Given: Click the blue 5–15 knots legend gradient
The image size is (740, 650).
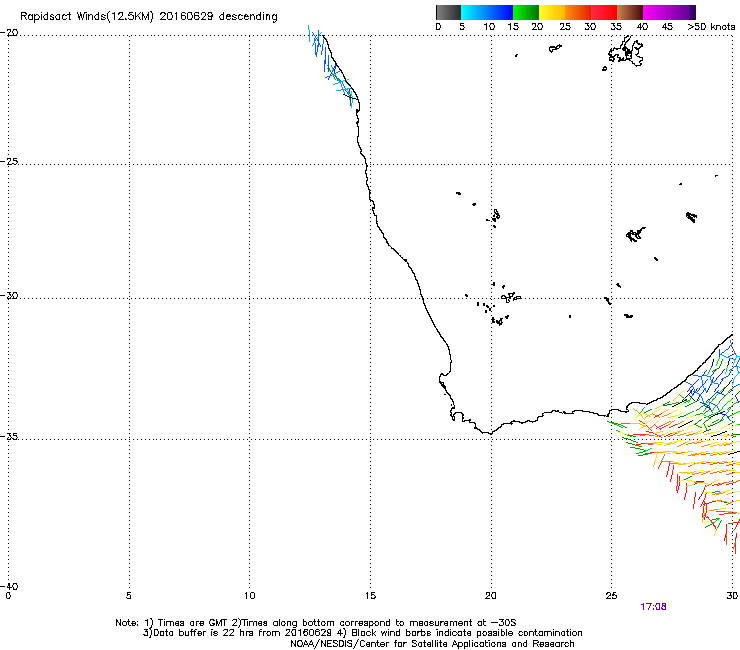Looking at the screenshot, I should pyautogui.click(x=487, y=12).
